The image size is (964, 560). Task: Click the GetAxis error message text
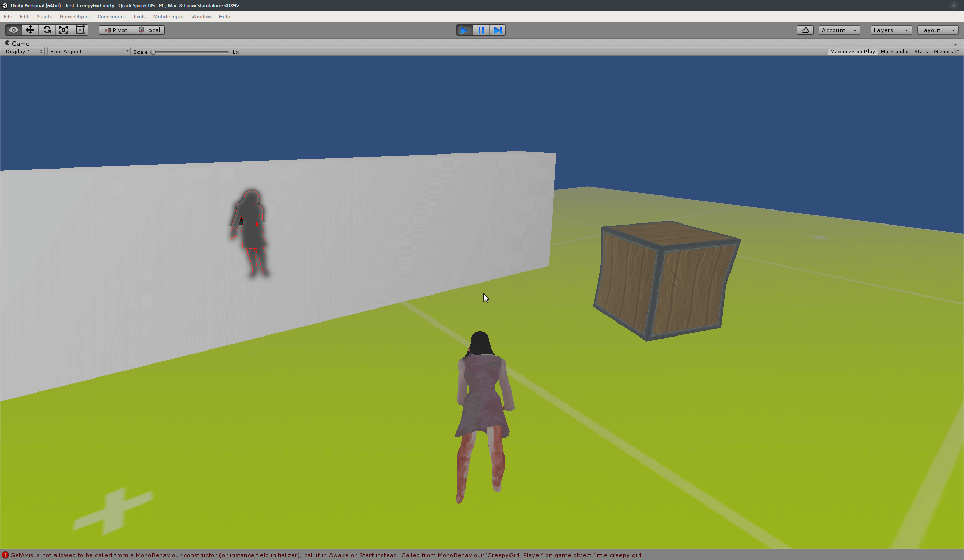(327, 555)
